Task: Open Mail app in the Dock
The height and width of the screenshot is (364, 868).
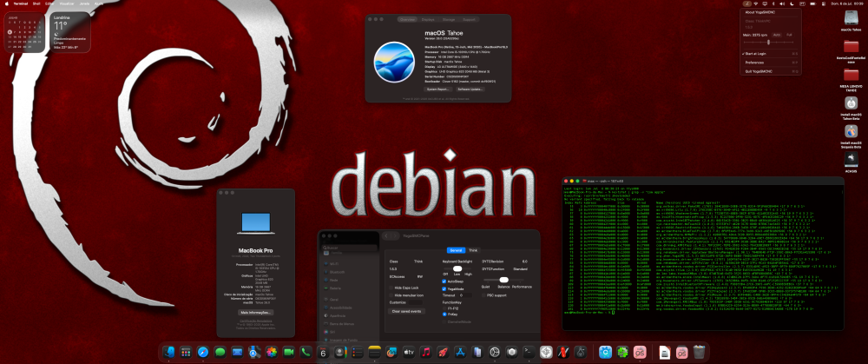Action: 238,352
